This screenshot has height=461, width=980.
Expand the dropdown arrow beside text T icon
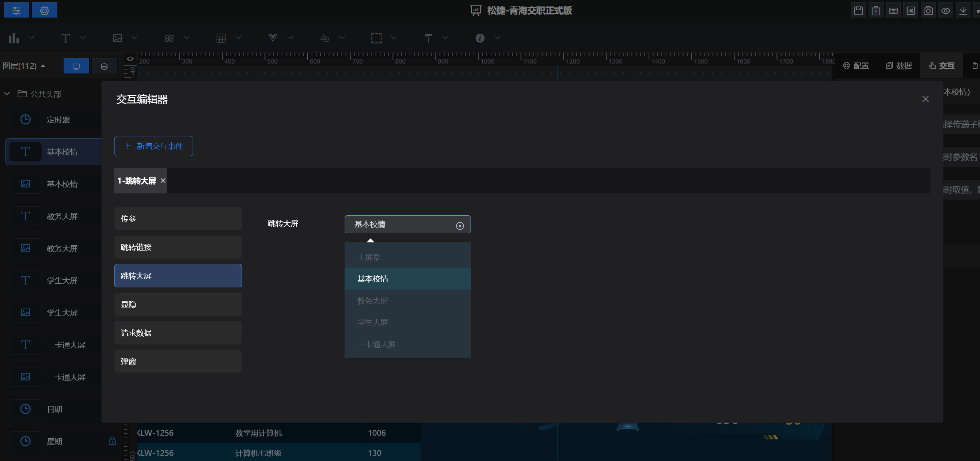tap(83, 37)
